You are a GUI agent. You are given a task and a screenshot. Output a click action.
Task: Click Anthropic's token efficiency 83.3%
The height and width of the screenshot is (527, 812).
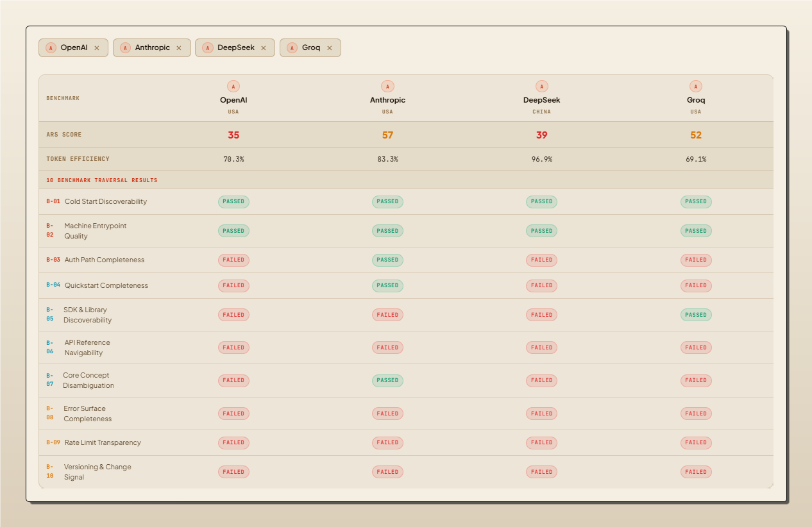click(387, 159)
